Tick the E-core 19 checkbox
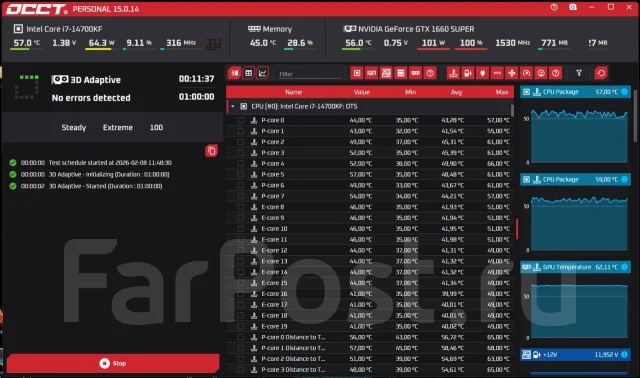The height and width of the screenshot is (378, 640). point(241,326)
